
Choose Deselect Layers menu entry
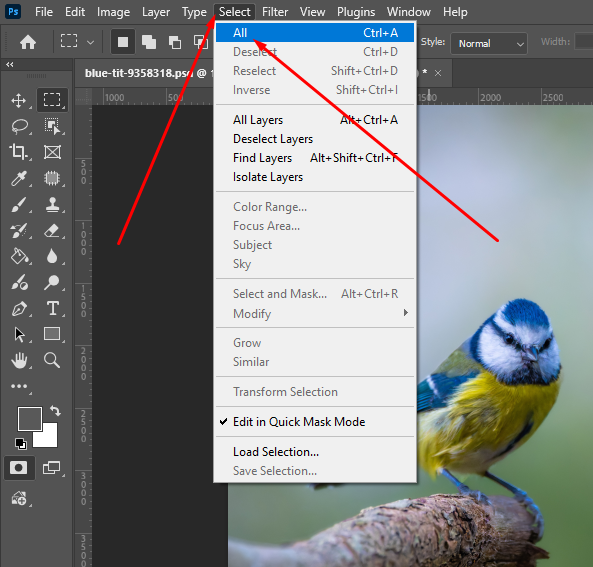click(315, 139)
